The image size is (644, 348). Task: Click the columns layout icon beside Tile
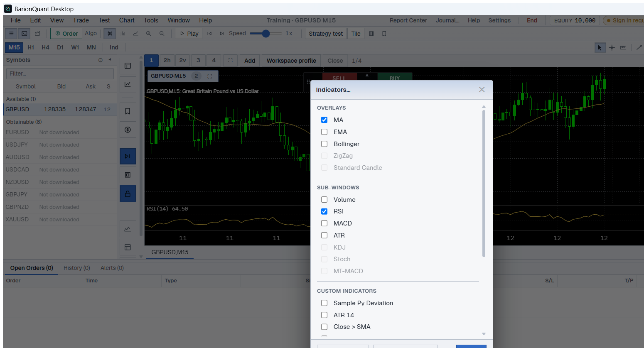[371, 34]
